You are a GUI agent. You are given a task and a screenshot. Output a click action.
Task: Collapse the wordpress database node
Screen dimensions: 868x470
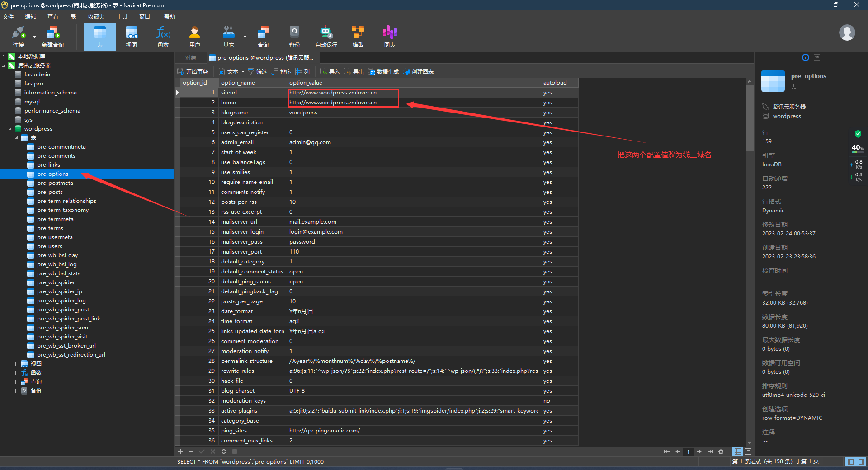[x=10, y=129]
